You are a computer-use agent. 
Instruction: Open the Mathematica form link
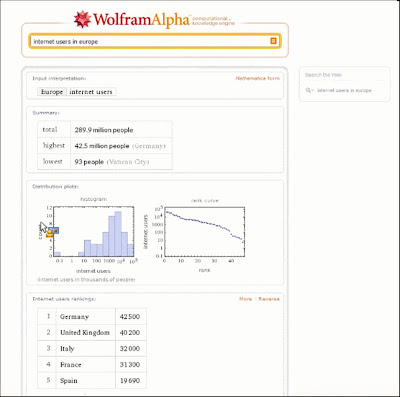[x=258, y=78]
